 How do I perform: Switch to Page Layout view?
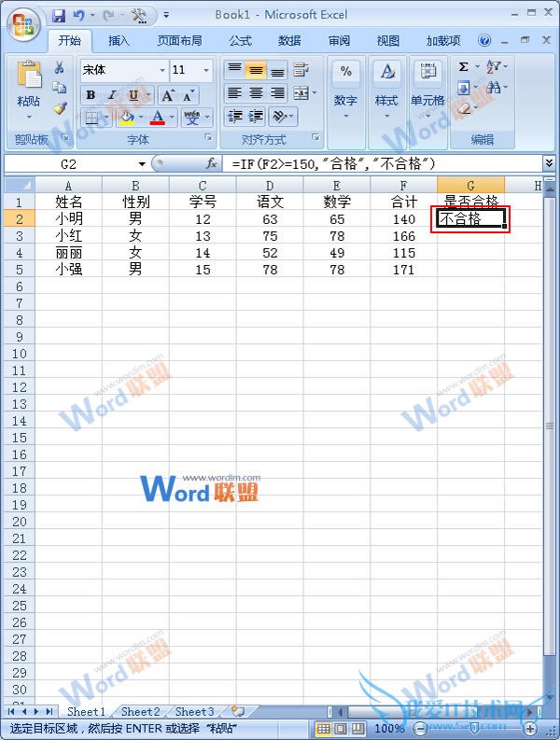341,729
